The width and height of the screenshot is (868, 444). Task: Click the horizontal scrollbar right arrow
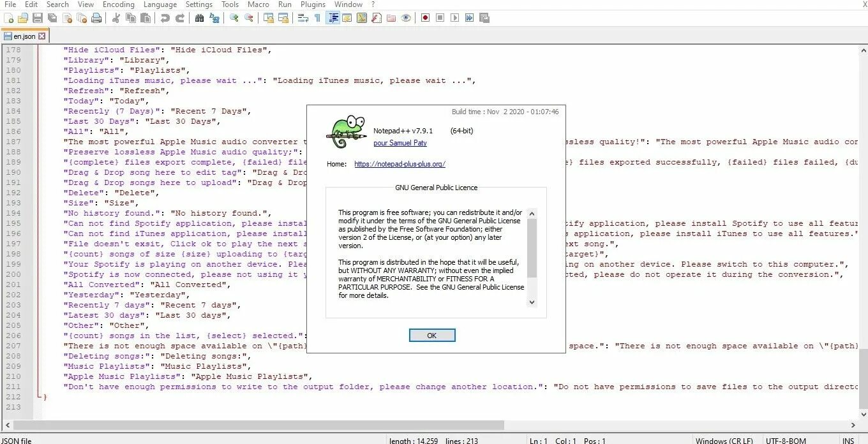(x=854, y=425)
